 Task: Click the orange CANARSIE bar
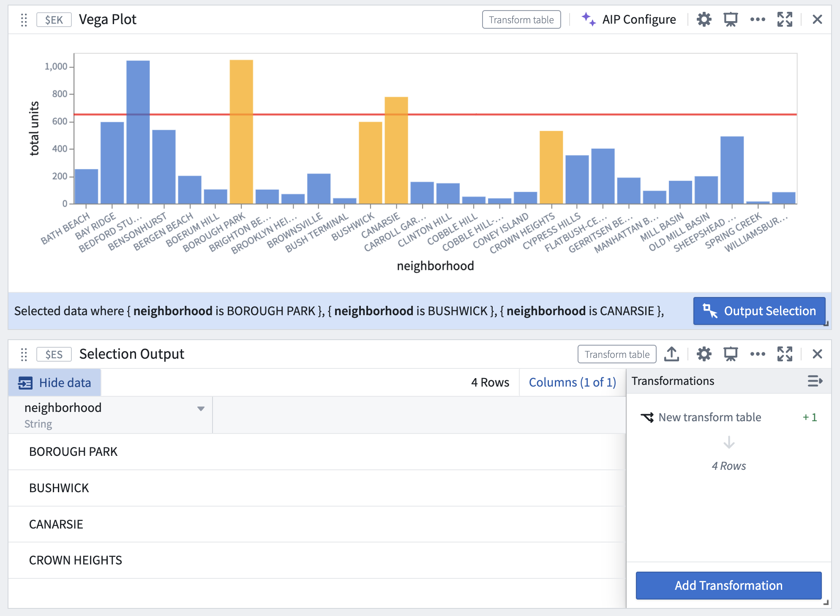(x=396, y=150)
